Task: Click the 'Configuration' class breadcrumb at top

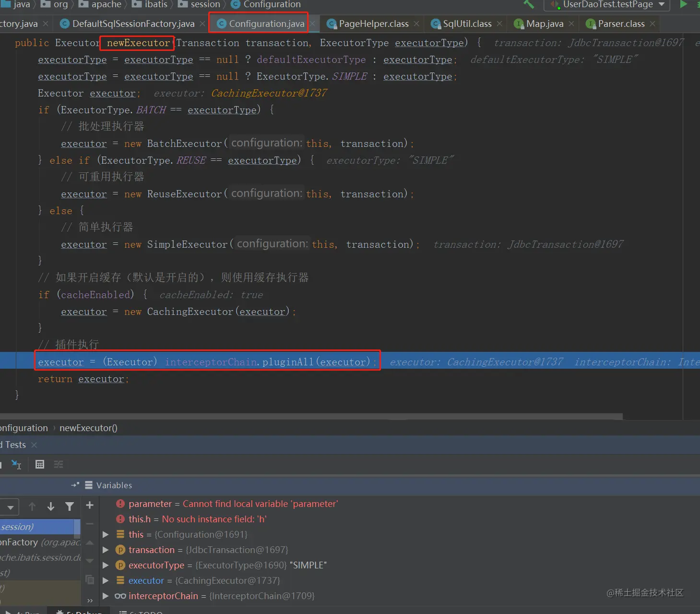Action: (266, 4)
